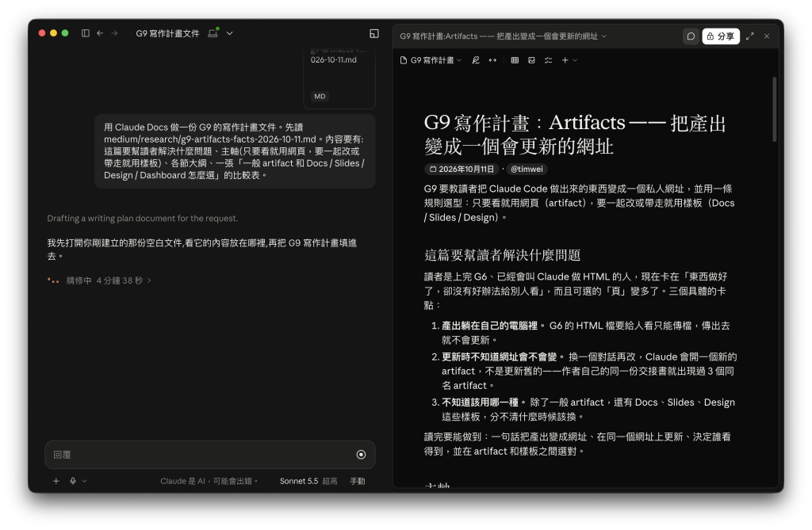Insert a checklist using the task-list icon

549,60
